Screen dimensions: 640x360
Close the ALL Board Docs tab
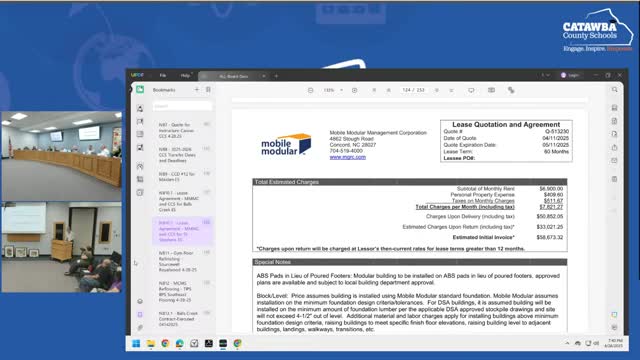[x=264, y=76]
